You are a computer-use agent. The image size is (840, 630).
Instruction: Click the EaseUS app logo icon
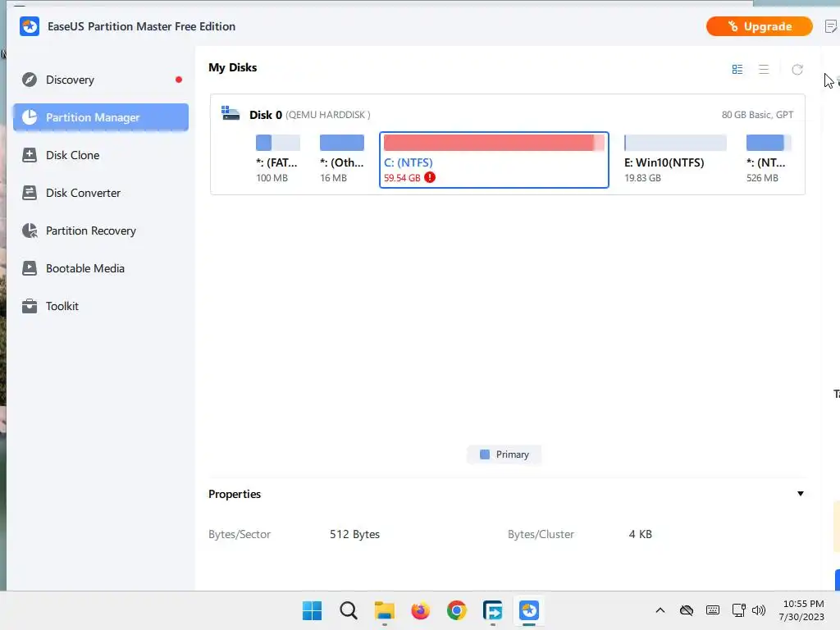30,26
